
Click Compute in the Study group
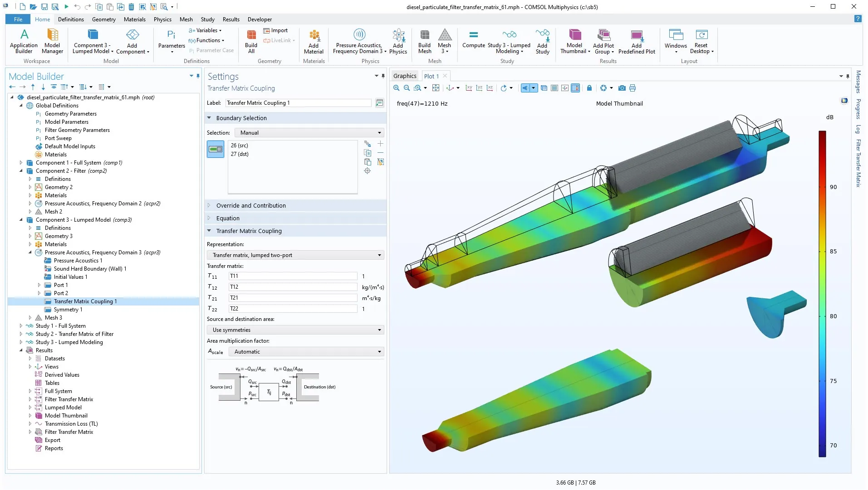pos(473,39)
